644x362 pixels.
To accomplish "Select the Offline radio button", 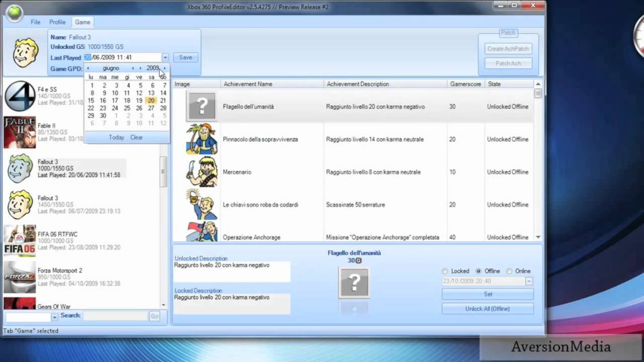I will [478, 271].
